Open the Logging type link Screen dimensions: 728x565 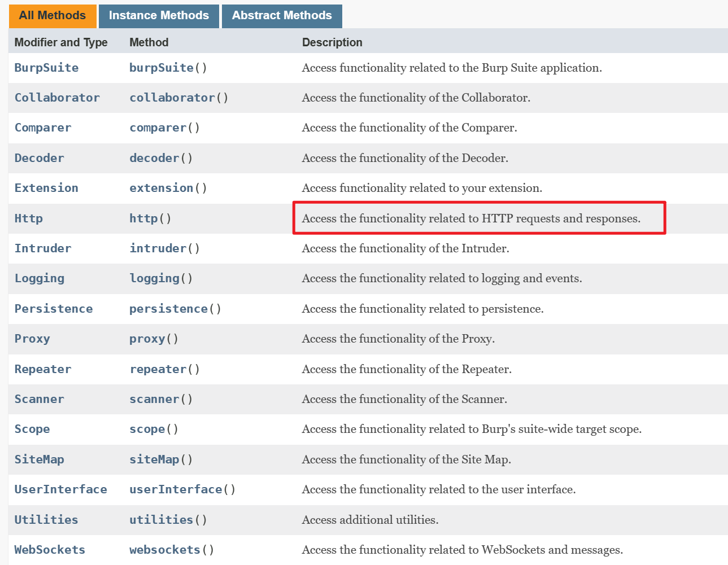pos(39,278)
